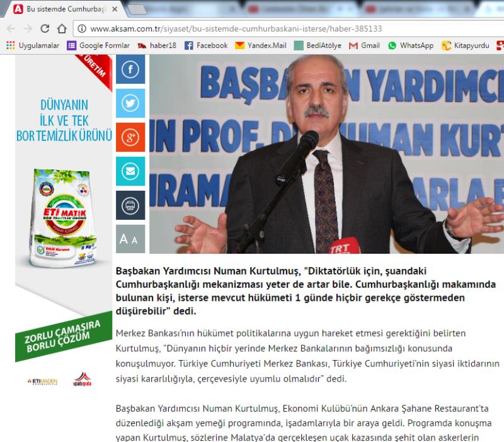Open Google Formlar bookmark
This screenshot has width=504, height=442.
98,45
